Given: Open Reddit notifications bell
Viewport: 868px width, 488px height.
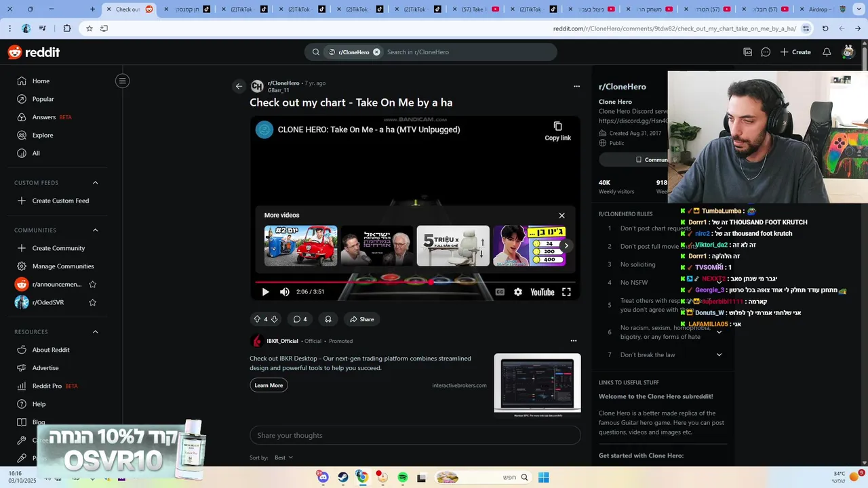Looking at the screenshot, I should click(827, 52).
